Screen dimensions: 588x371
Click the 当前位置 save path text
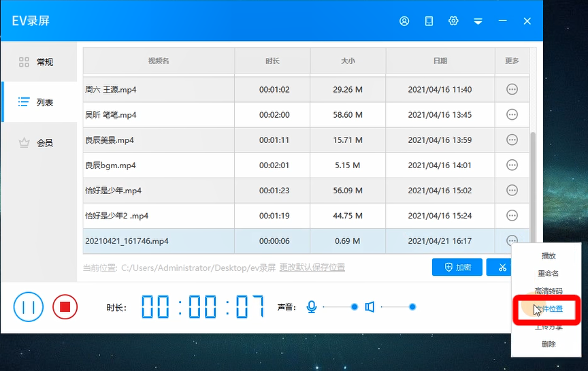(179, 268)
